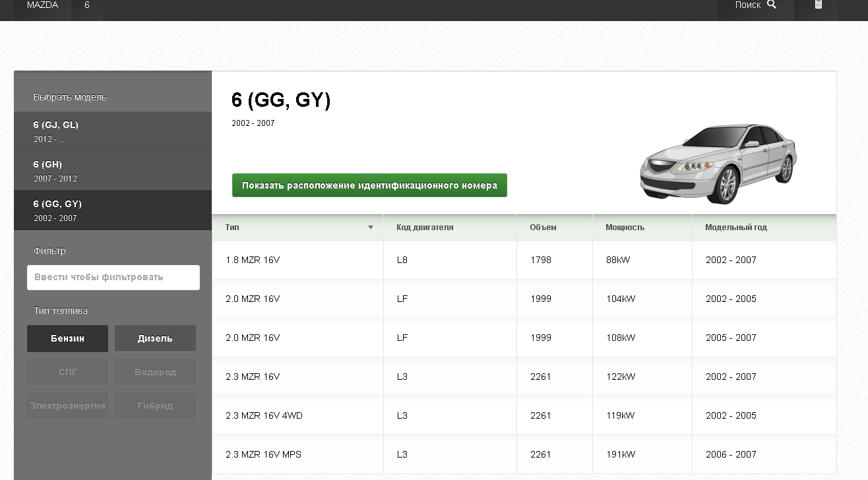
Task: Toggle the СПГ fuel filter
Action: [x=68, y=372]
